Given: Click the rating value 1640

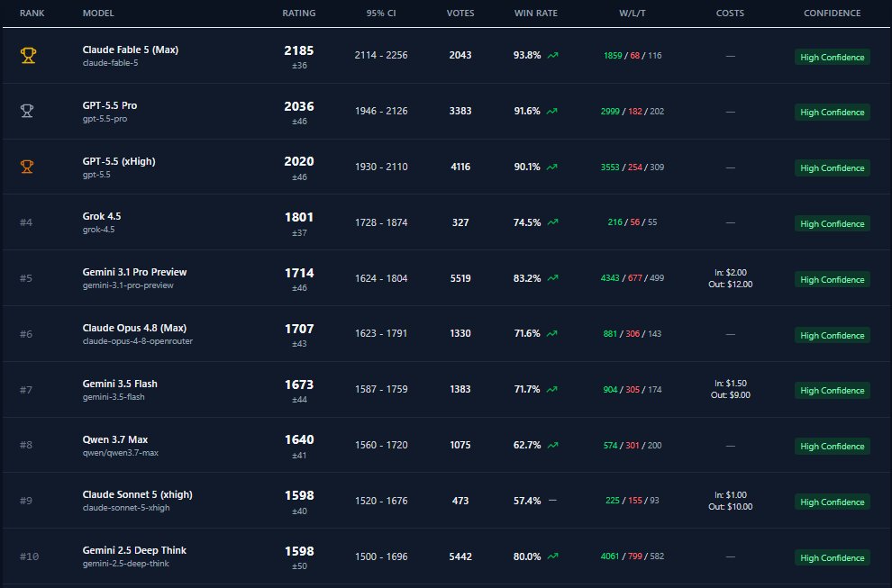Looking at the screenshot, I should pos(298,439).
